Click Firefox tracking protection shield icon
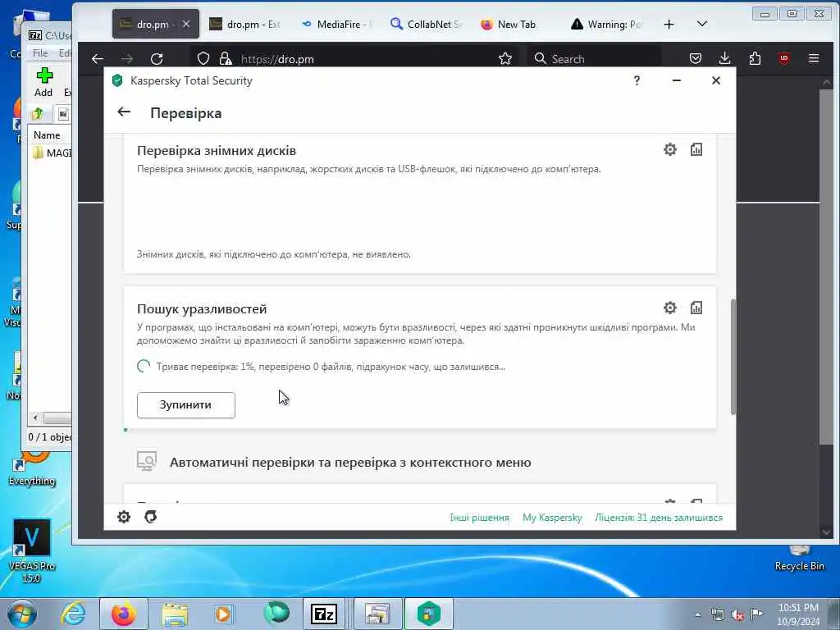This screenshot has height=630, width=840. [x=203, y=58]
